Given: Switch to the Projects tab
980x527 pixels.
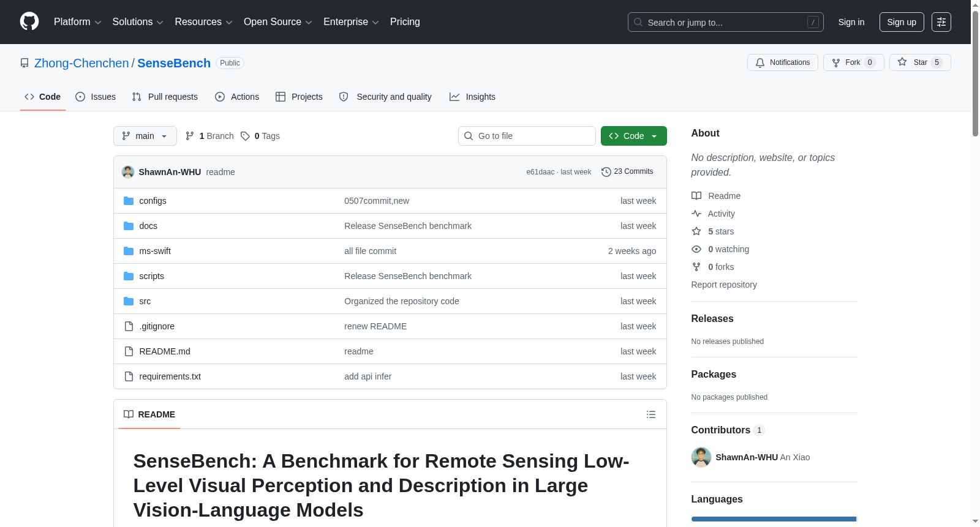Looking at the screenshot, I should (299, 97).
